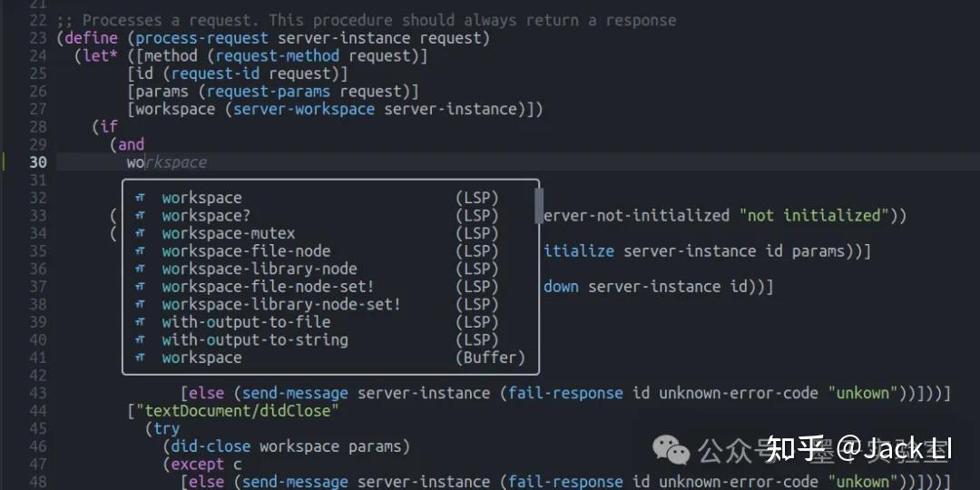
Task: Click line number 23 in the gutter
Action: (x=37, y=38)
